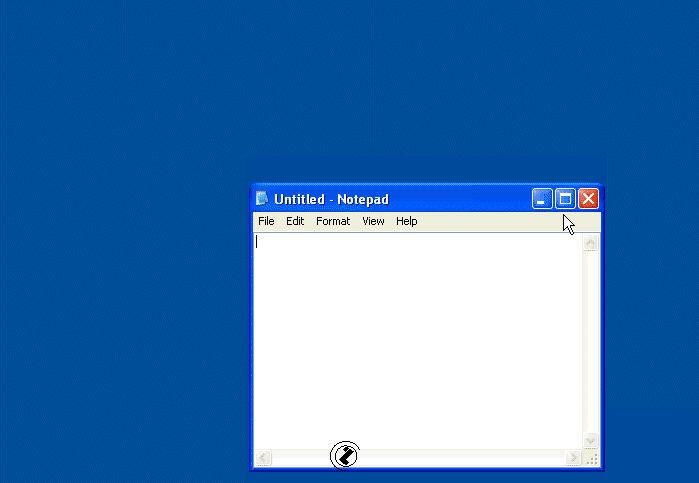This screenshot has height=483, width=699.
Task: Click the window resize grip corner
Action: coord(592,458)
